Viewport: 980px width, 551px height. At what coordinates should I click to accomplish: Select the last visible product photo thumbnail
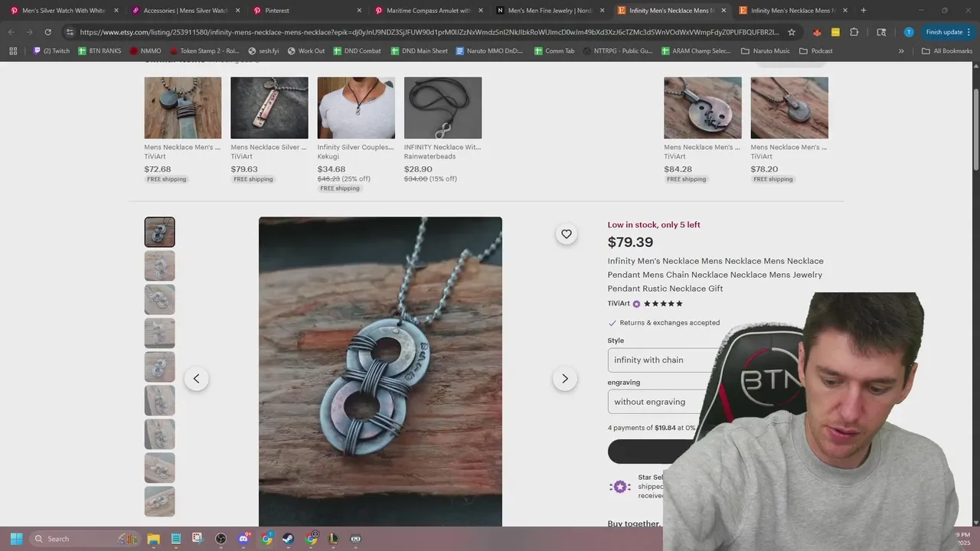[159, 501]
